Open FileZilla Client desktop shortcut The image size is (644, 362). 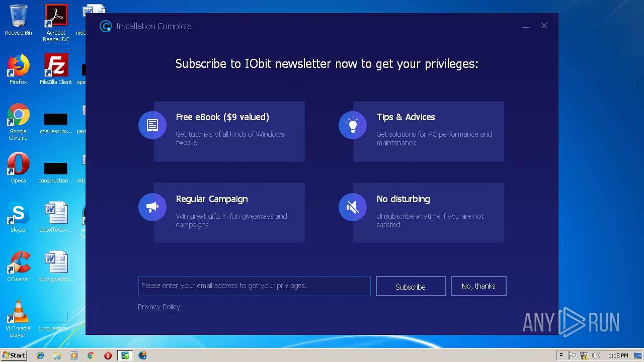click(x=56, y=69)
